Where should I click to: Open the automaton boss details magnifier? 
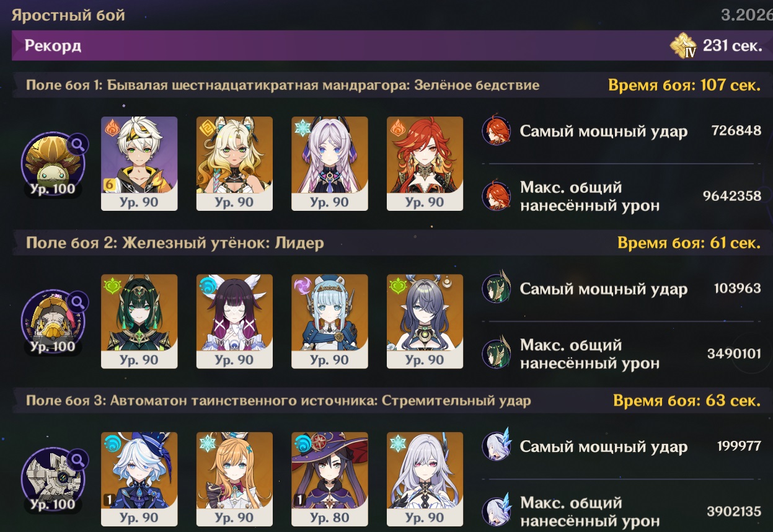point(78,460)
